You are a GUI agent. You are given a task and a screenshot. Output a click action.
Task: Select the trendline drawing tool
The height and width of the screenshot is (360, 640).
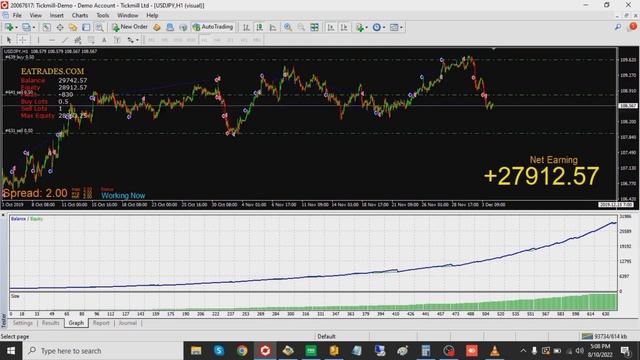(65, 40)
